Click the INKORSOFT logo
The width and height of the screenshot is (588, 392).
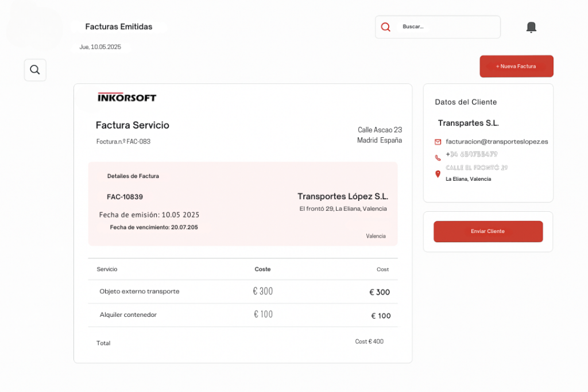[x=127, y=98]
